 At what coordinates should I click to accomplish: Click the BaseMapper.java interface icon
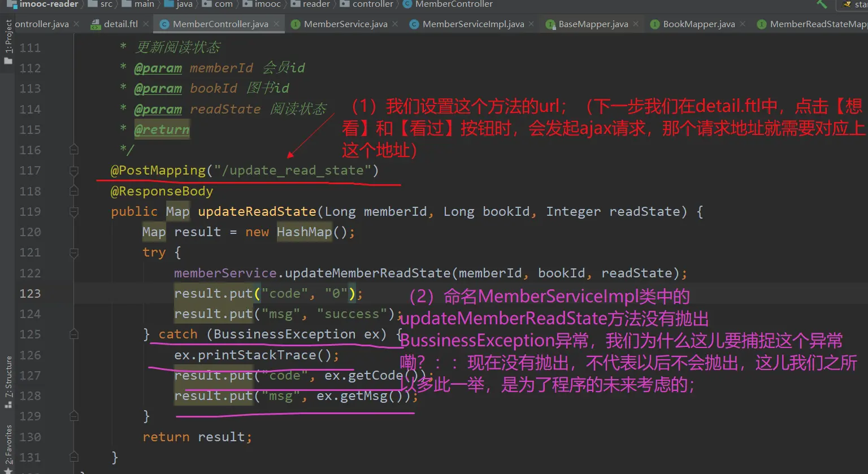pyautogui.click(x=550, y=24)
